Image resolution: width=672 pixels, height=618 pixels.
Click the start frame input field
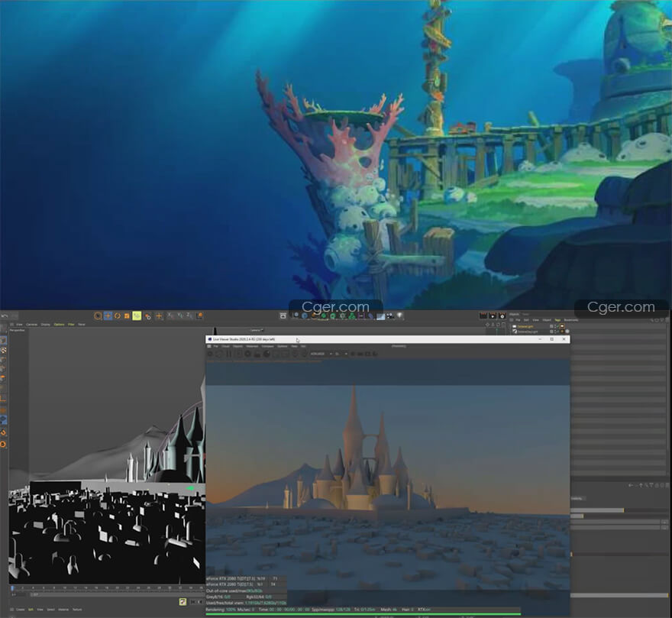[x=19, y=594]
